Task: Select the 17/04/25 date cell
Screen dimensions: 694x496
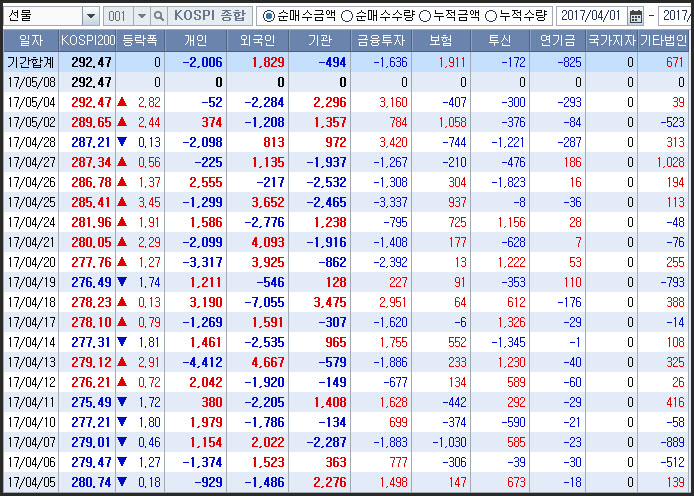Action: click(31, 202)
